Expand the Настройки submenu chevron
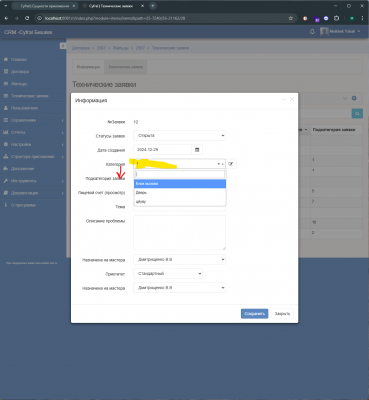Screen dimensions: 369x400 63,145
